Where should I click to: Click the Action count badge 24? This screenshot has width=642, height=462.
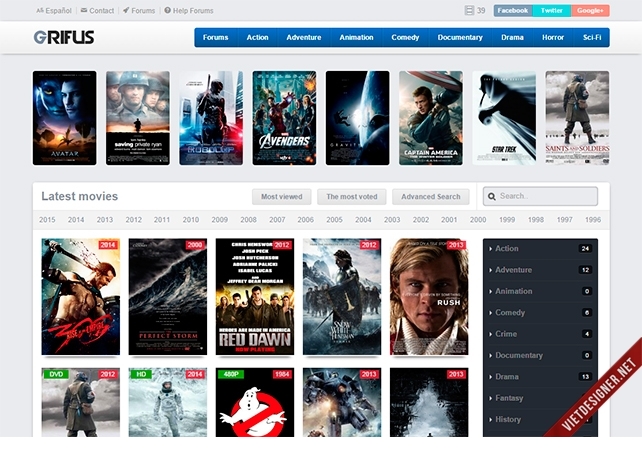[585, 249]
